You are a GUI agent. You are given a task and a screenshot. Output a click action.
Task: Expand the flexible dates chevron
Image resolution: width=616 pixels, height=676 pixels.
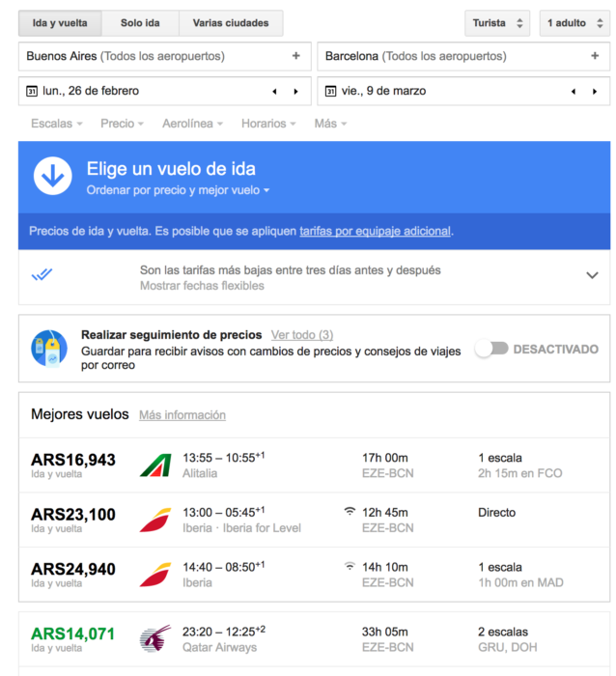coord(592,275)
